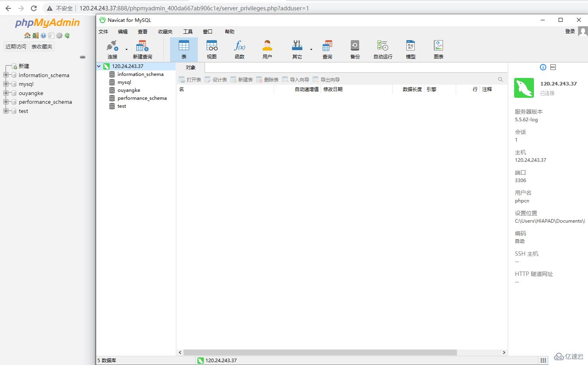This screenshot has width=588, height=365.
Task: Click the user avatar next to 登录
Action: 583,31
